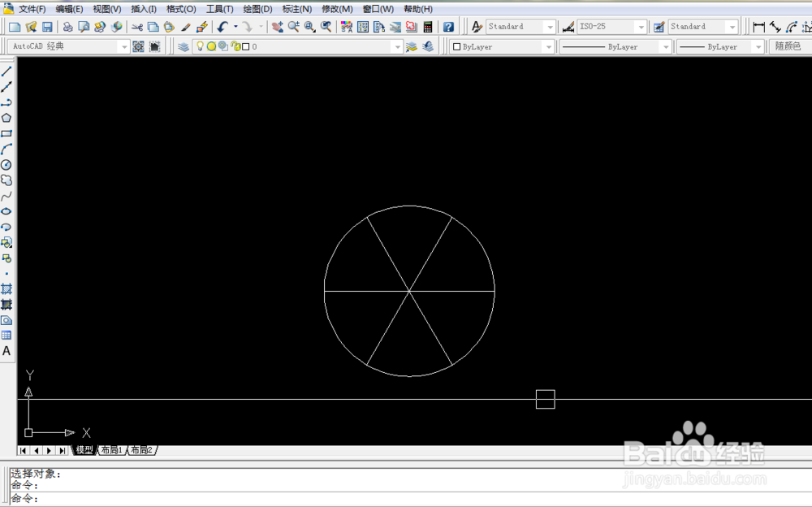Click the 模型 tab
This screenshot has width=812, height=507.
[x=84, y=450]
